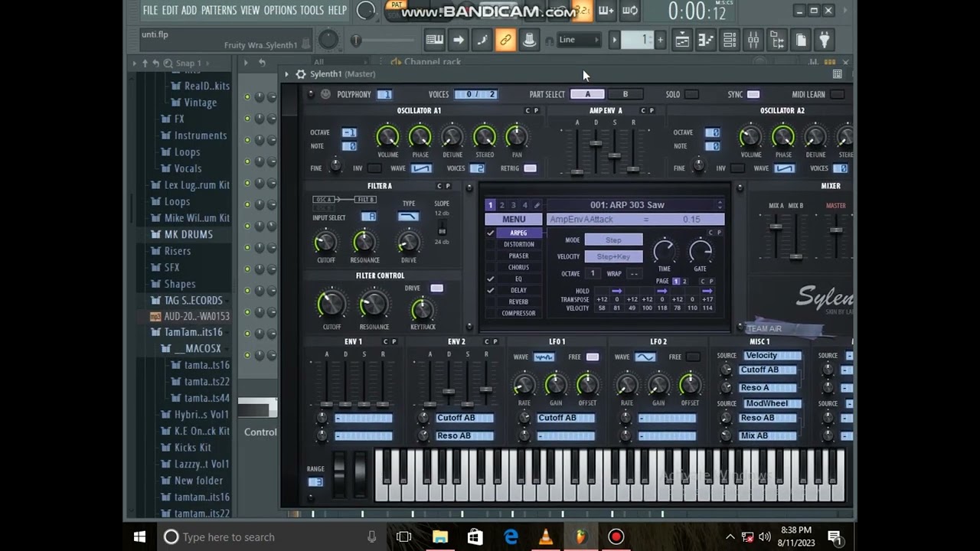980x551 pixels.
Task: Toggle the DELAY effect checkbox
Action: pyautogui.click(x=490, y=290)
